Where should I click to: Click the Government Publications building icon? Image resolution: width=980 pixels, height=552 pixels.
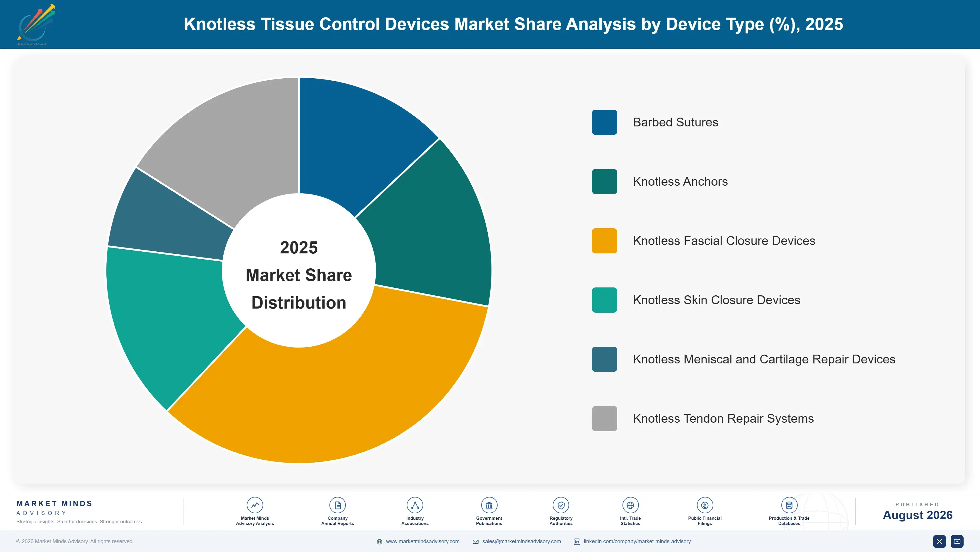pos(489,505)
